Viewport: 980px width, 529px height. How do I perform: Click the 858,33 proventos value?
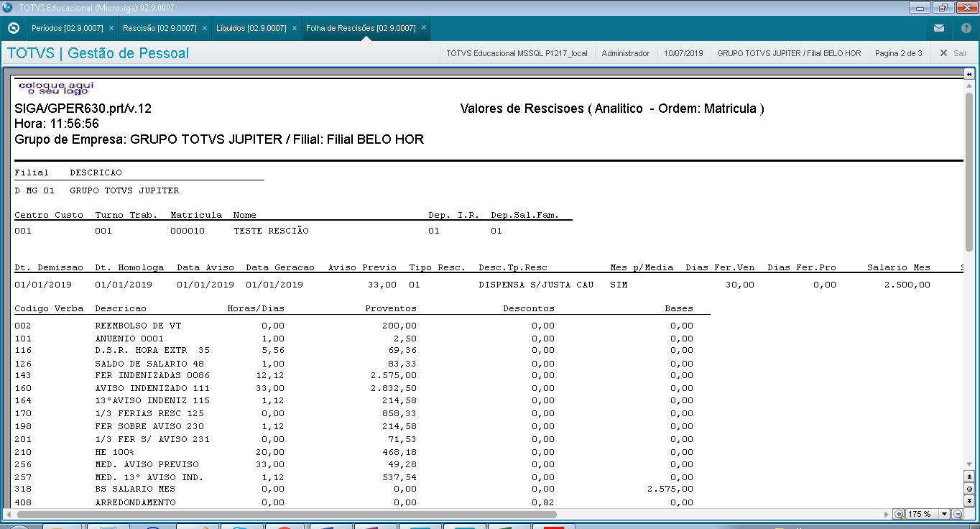399,413
